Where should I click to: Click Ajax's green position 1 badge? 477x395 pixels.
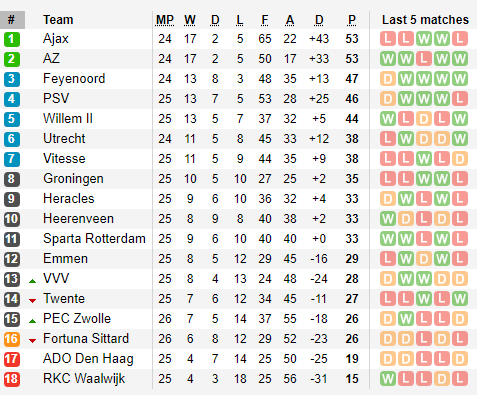tap(12, 39)
